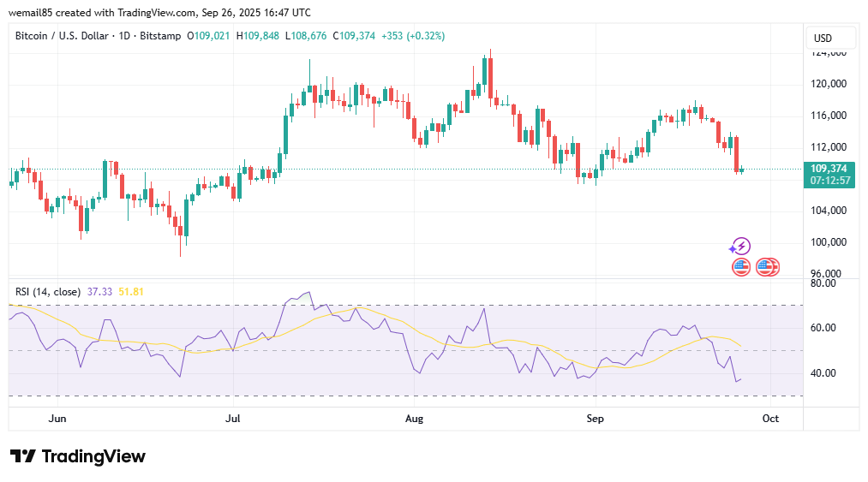The width and height of the screenshot is (868, 482).
Task: Click the purple lightning news event icon
Action: pyautogui.click(x=741, y=247)
